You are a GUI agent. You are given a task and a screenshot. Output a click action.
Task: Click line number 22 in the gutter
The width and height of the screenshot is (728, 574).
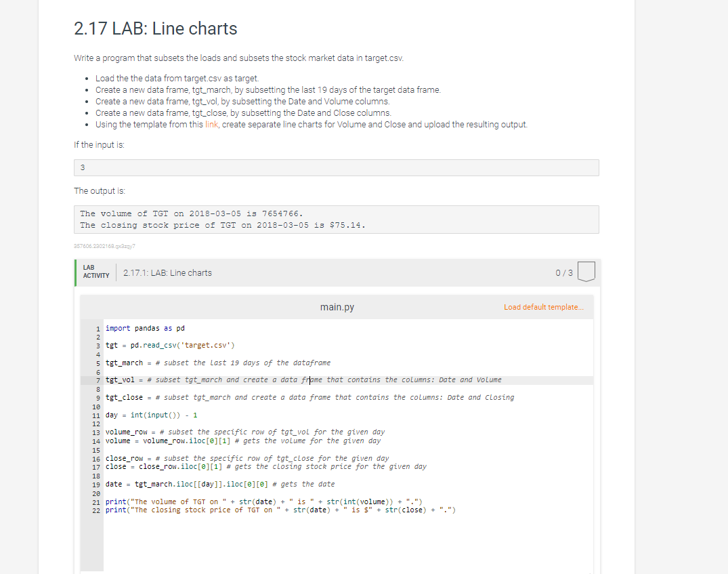95,510
